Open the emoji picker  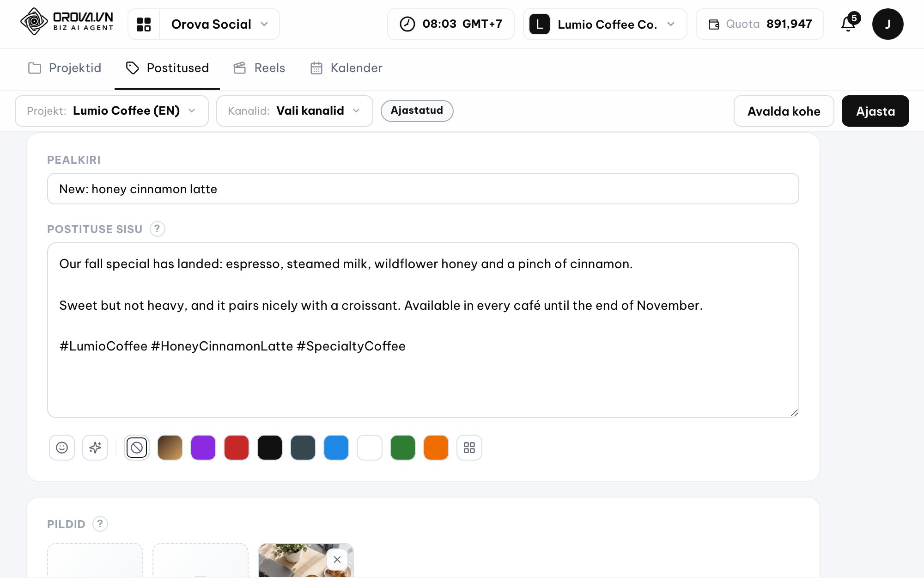(x=62, y=448)
